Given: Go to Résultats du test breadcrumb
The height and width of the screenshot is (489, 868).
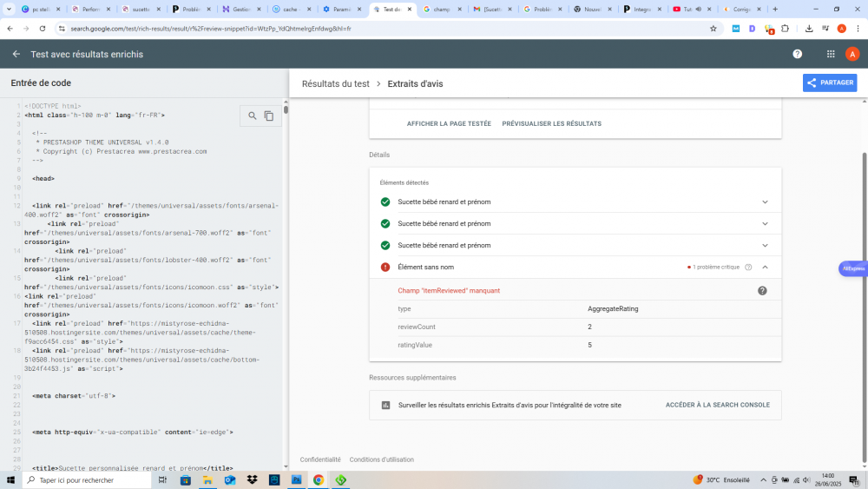Looking at the screenshot, I should (x=335, y=83).
